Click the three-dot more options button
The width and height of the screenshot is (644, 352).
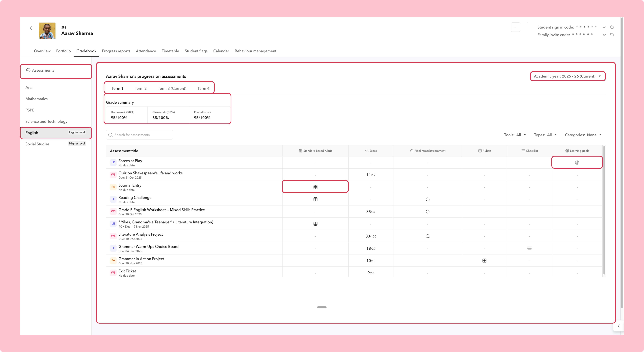click(515, 27)
